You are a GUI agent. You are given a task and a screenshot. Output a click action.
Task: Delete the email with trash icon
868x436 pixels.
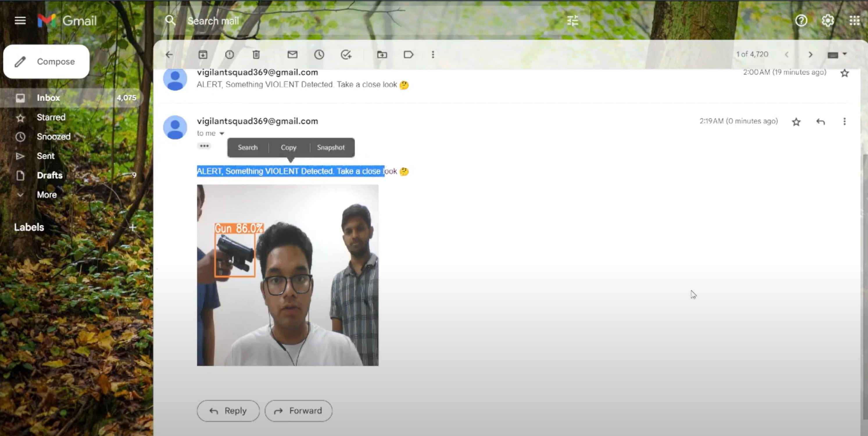[256, 55]
